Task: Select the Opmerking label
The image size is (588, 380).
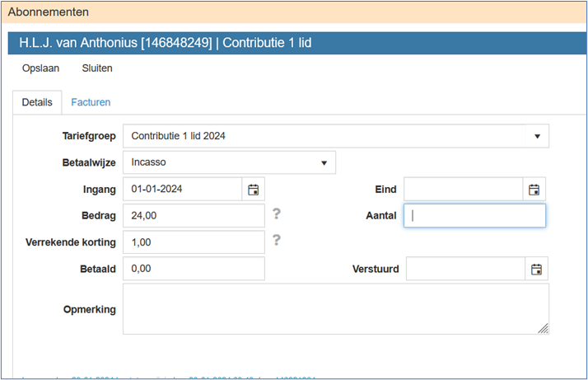Action: tap(89, 309)
